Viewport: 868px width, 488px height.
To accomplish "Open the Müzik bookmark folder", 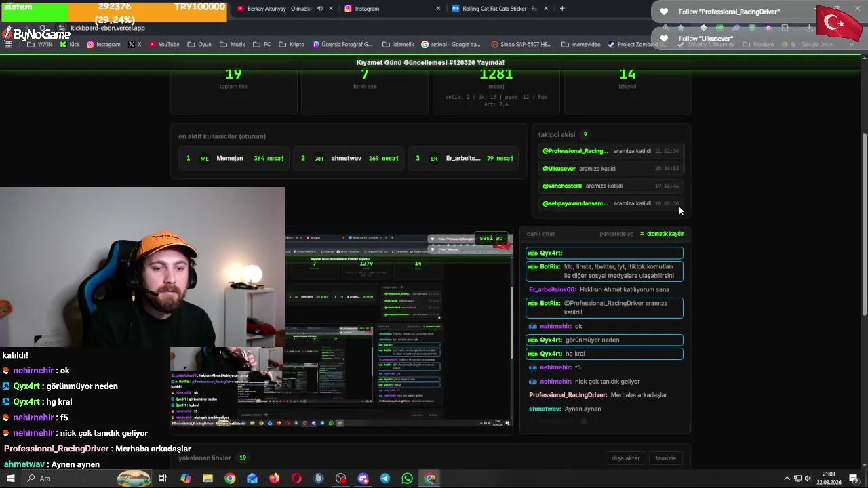I will click(232, 45).
